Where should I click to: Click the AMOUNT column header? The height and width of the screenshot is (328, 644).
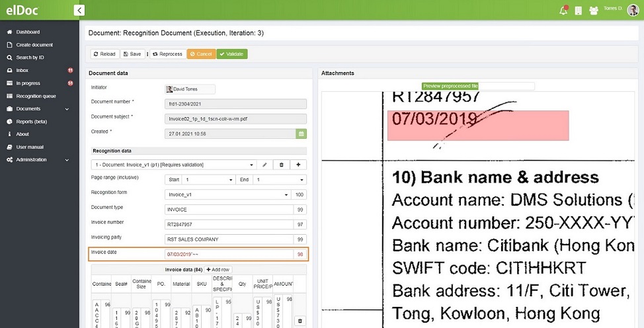[x=284, y=284]
